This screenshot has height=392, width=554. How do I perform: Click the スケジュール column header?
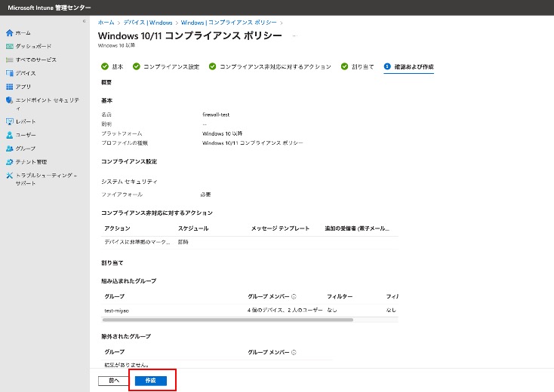(x=193, y=228)
